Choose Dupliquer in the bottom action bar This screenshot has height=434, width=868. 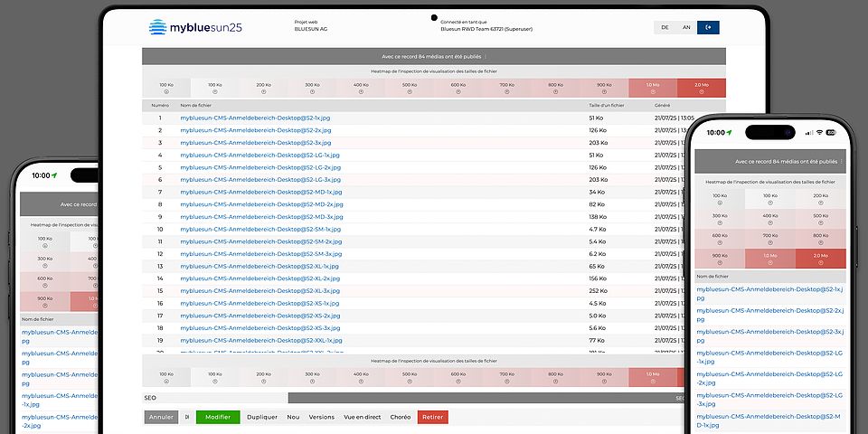tap(262, 417)
